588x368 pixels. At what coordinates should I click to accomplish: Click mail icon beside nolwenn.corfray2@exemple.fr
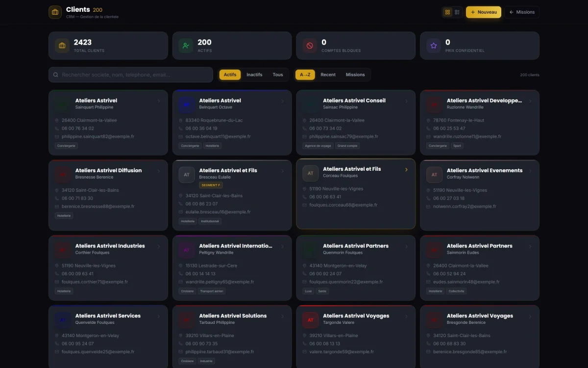click(x=428, y=207)
